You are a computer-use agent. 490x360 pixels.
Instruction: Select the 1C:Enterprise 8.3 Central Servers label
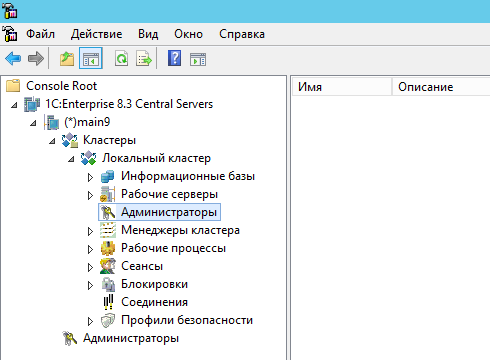click(129, 104)
